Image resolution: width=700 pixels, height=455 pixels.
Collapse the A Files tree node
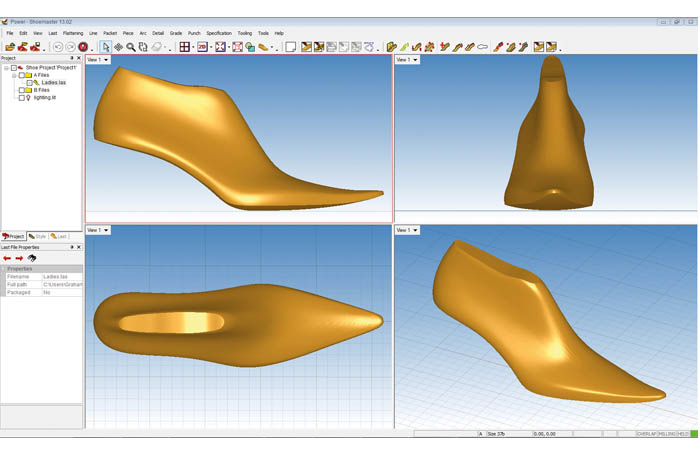point(14,75)
